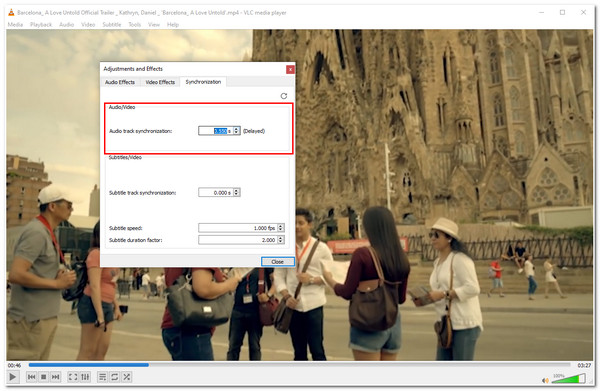Click the Subtitle duration factor field
The height and width of the screenshot is (391, 600).
point(238,240)
